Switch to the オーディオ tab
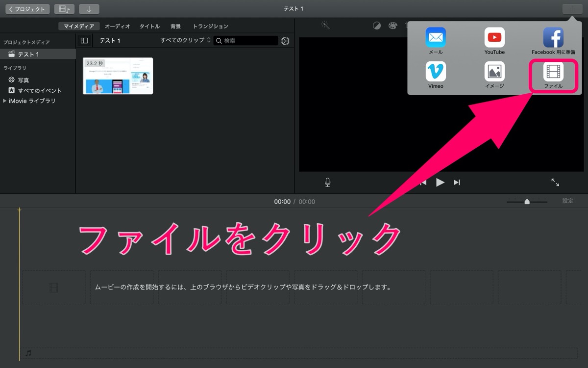This screenshot has height=368, width=588. click(118, 26)
